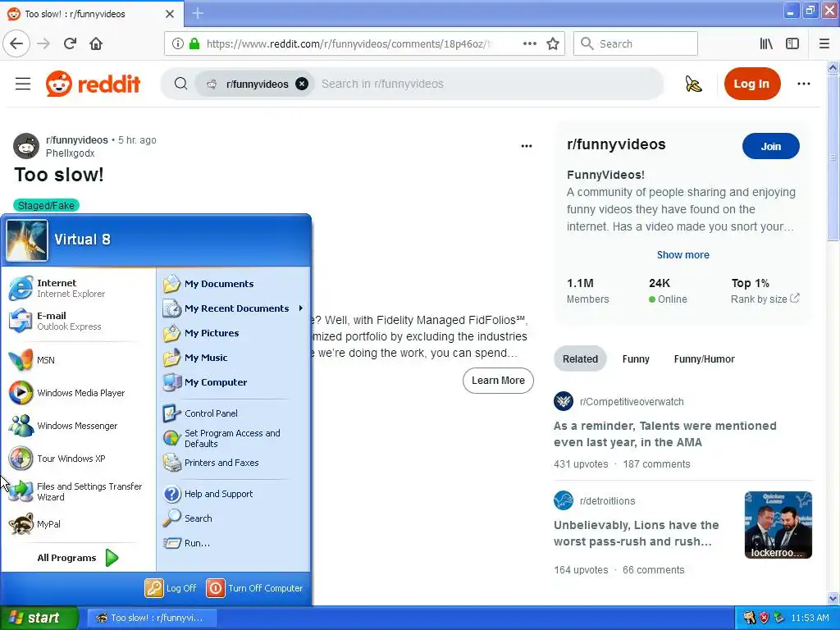Select the Funny/Humor tab
This screenshot has width=840, height=630.
704,359
